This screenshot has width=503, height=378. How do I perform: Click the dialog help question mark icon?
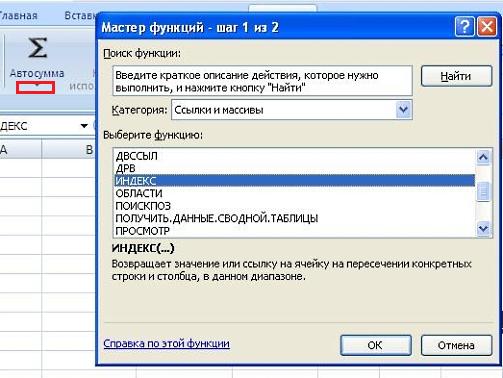tap(464, 26)
